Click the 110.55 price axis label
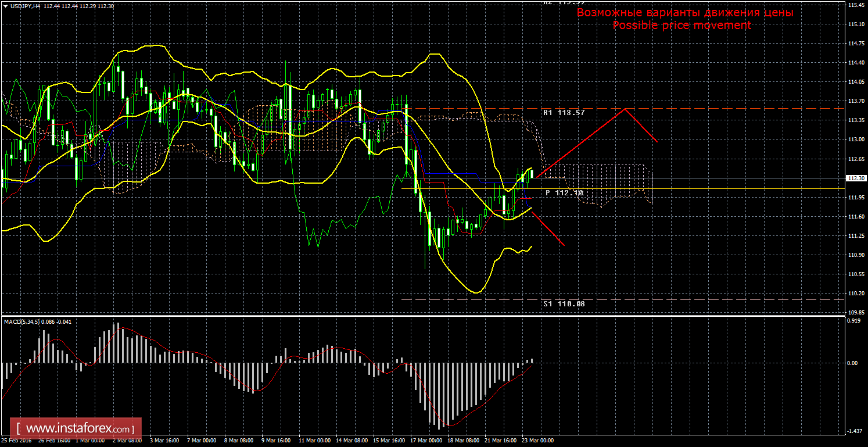 click(856, 274)
